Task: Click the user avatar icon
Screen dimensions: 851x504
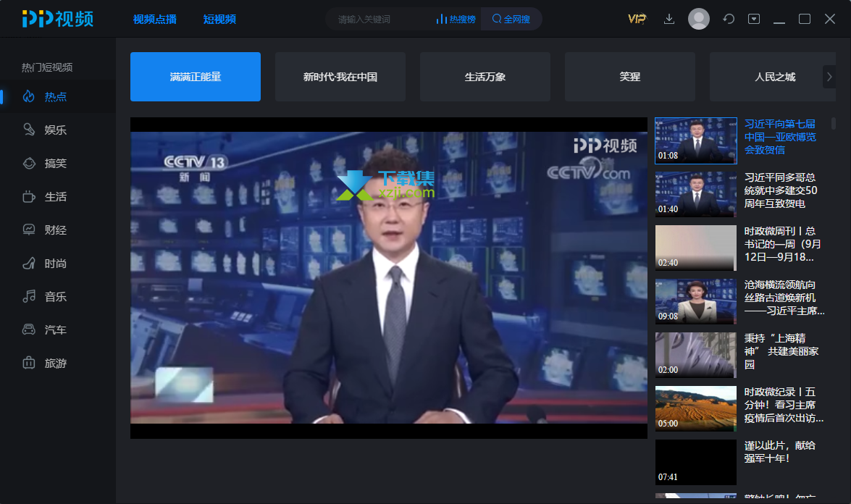Action: tap(698, 19)
